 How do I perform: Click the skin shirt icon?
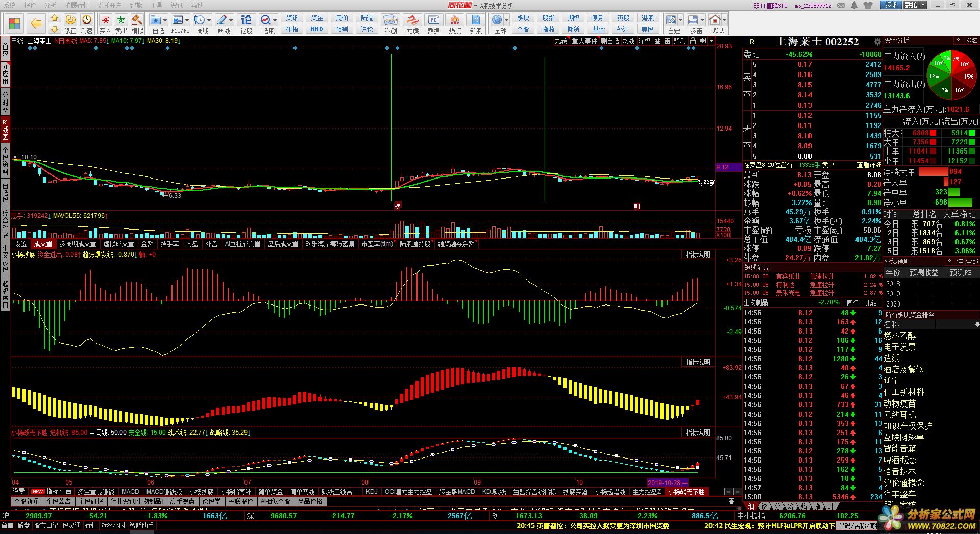[x=868, y=5]
